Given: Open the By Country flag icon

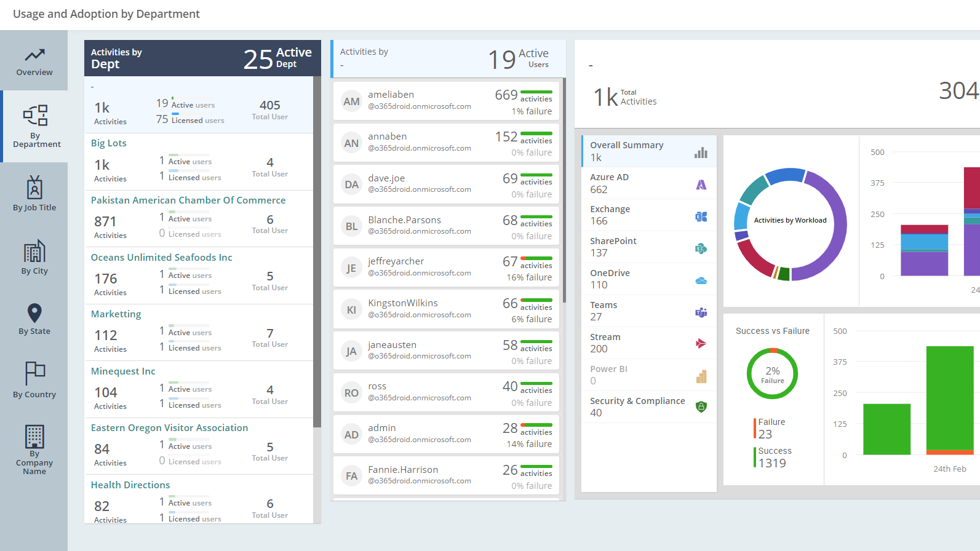Looking at the screenshot, I should pos(34,373).
